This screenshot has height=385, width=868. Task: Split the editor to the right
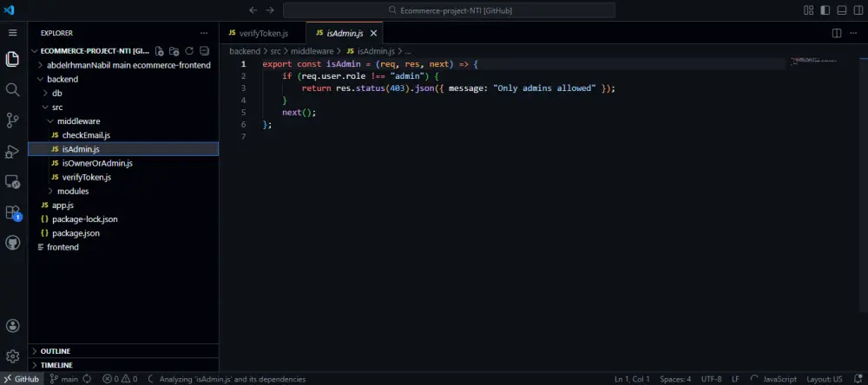pos(837,33)
